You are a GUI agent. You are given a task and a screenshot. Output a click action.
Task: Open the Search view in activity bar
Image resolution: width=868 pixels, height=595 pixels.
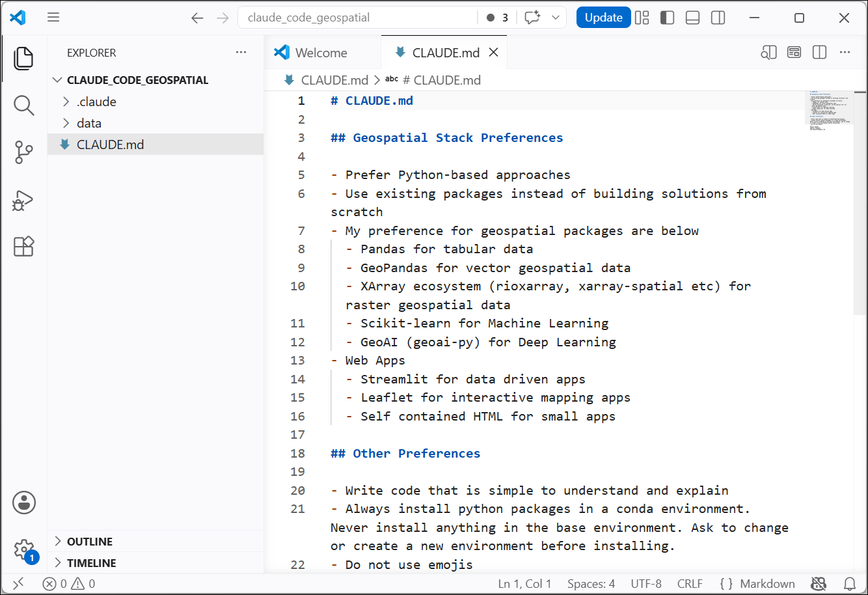tap(23, 105)
